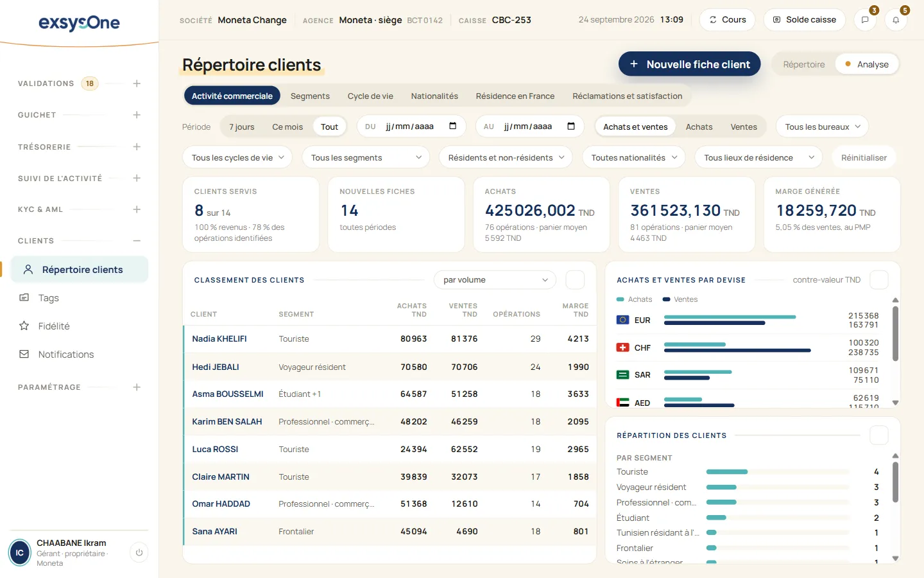Viewport: 924px width, 578px height.
Task: Switch to the Segments tab
Action: point(310,96)
